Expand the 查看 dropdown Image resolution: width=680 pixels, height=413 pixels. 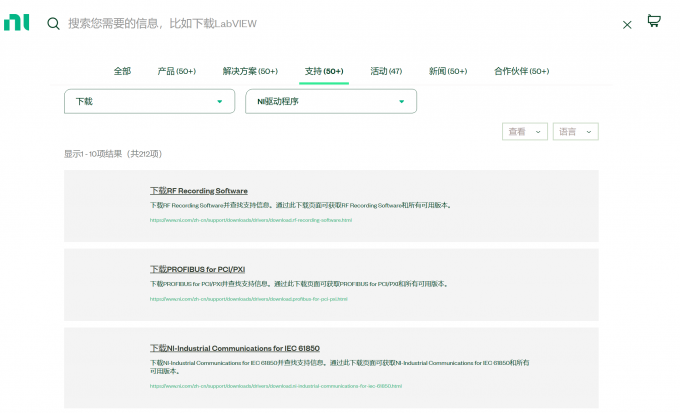[x=525, y=131]
